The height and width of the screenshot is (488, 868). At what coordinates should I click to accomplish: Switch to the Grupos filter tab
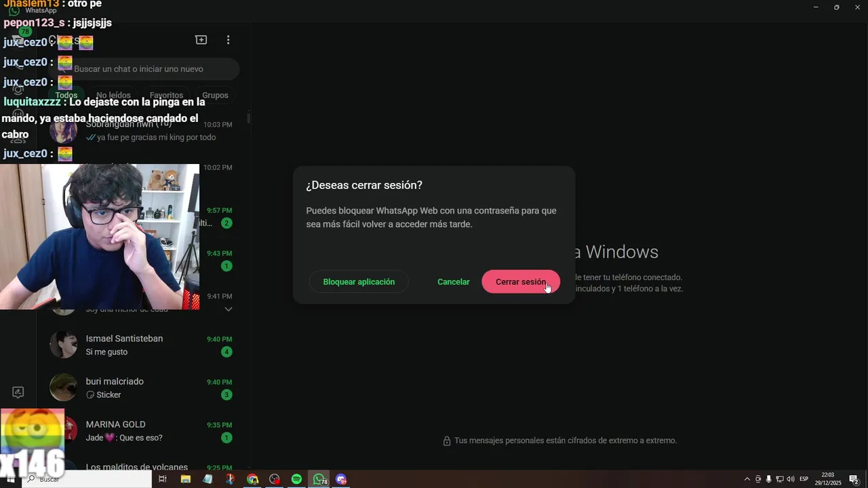(x=215, y=96)
